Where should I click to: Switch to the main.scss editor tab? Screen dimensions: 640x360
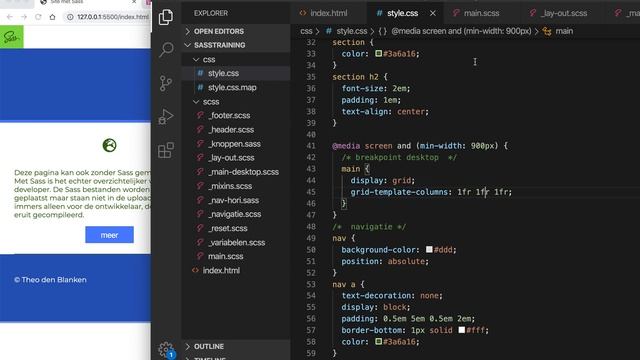point(481,13)
